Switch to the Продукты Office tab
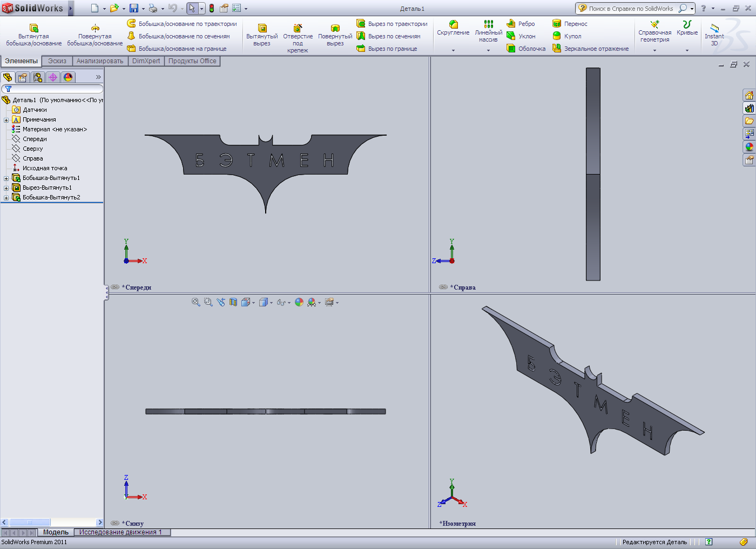The height and width of the screenshot is (549, 756). point(192,61)
